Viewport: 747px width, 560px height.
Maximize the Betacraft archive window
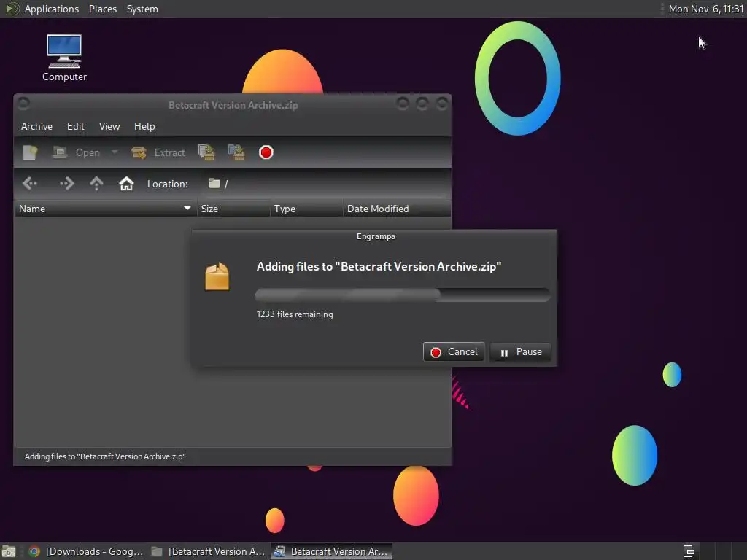click(422, 104)
